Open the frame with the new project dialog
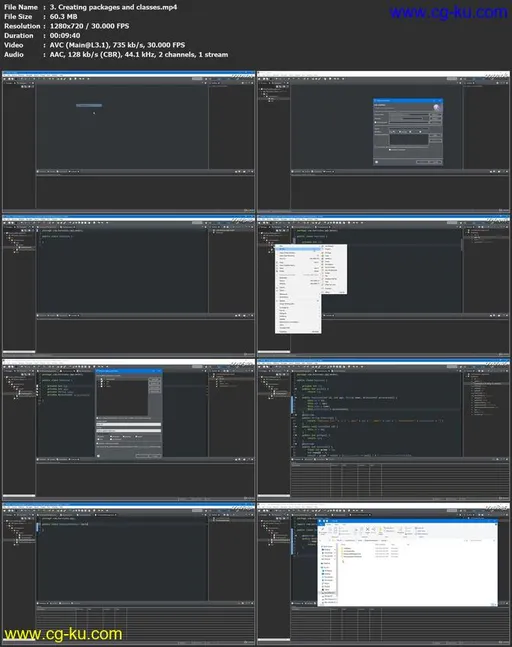The height and width of the screenshot is (647, 512). click(383, 142)
